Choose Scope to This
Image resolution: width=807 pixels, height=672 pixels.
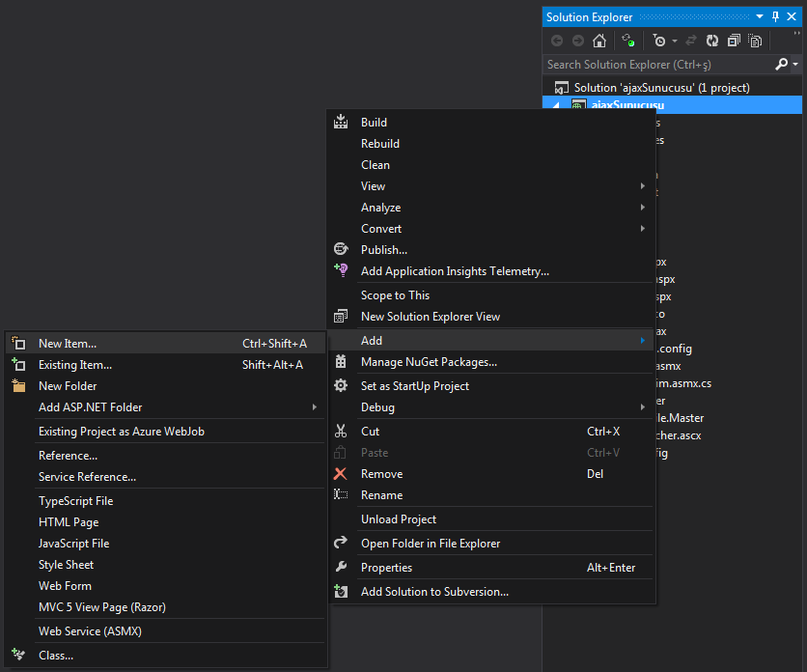click(395, 295)
